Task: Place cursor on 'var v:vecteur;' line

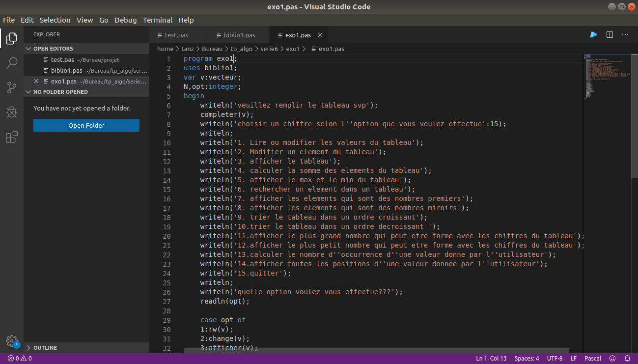Action: [x=212, y=77]
